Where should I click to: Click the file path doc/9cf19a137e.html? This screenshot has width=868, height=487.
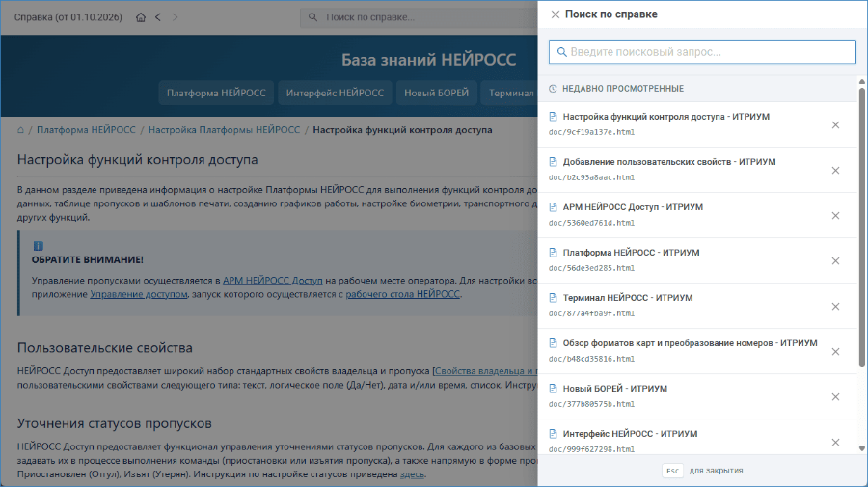pos(591,132)
